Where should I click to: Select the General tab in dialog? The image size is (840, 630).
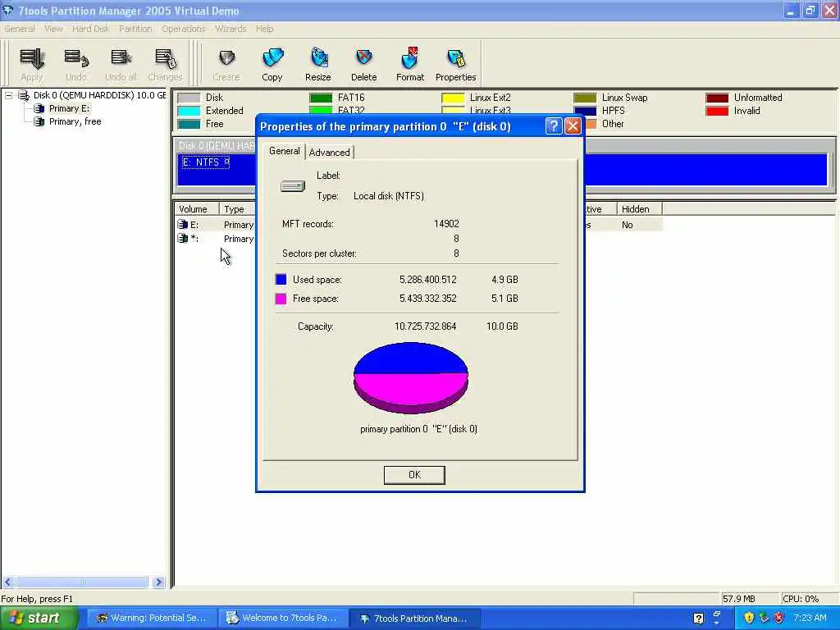[285, 151]
